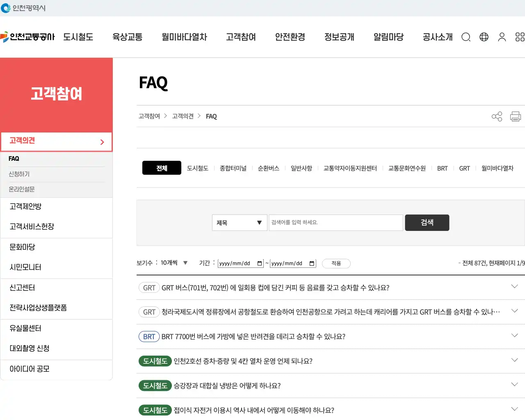
Task: Open 아이디어 공모 in the sidebar
Action: 30,369
